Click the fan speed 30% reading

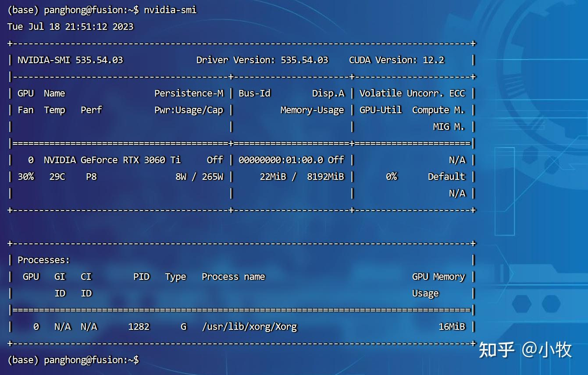(25, 176)
